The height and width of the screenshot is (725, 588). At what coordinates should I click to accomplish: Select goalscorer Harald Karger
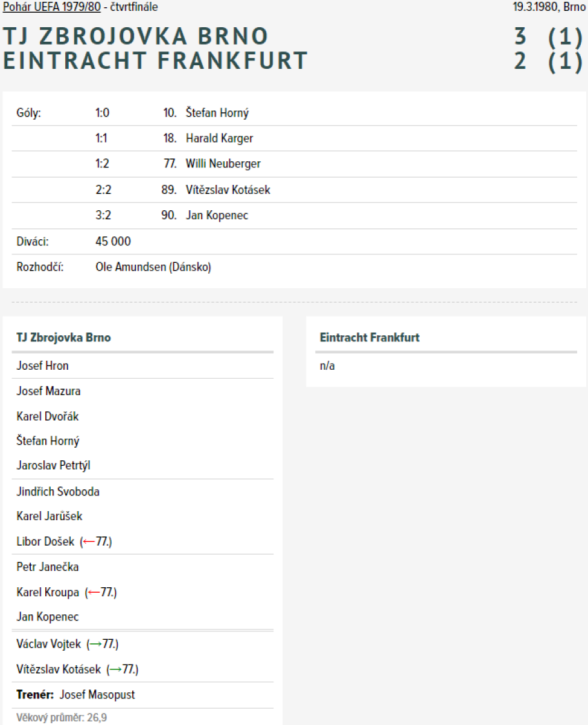pyautogui.click(x=219, y=138)
